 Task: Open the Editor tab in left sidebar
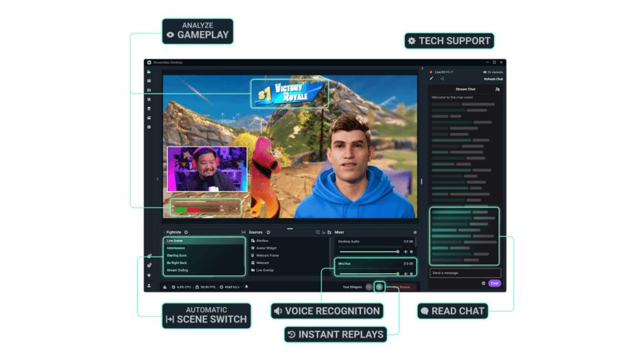pos(148,72)
